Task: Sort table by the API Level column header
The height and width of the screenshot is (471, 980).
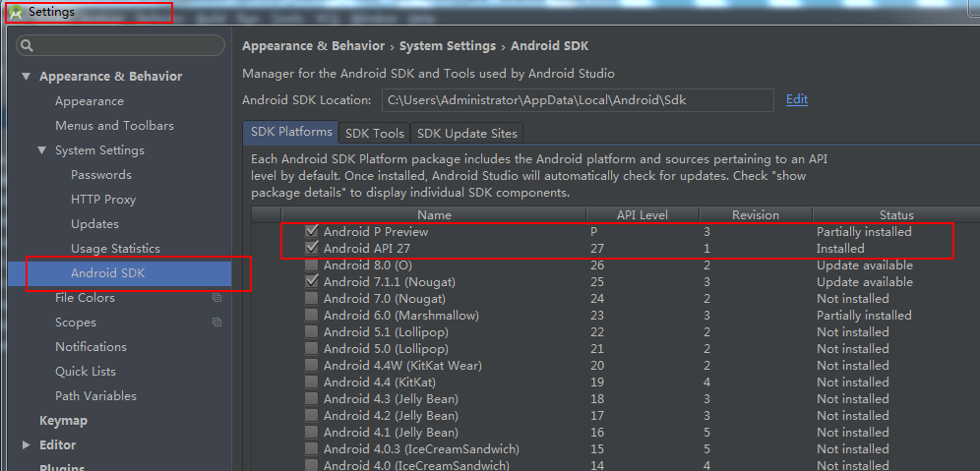Action: (643, 215)
